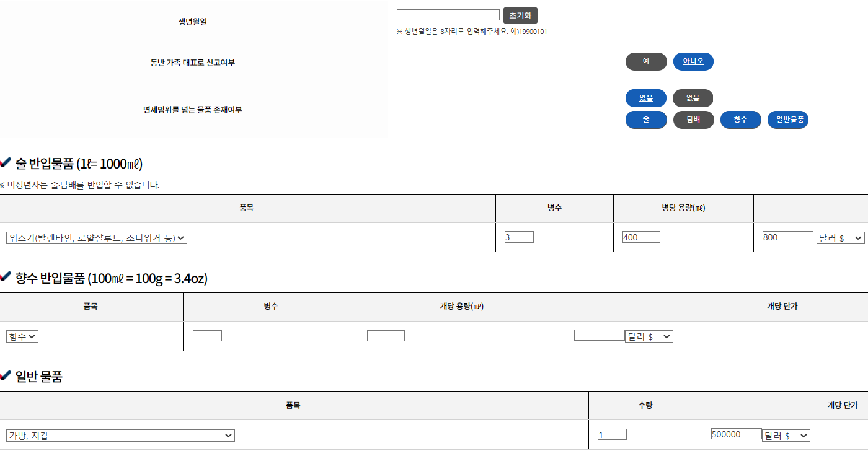Image resolution: width=868 pixels, height=451 pixels.
Task: Click the empty perfume 개당 용량 field
Action: point(386,336)
